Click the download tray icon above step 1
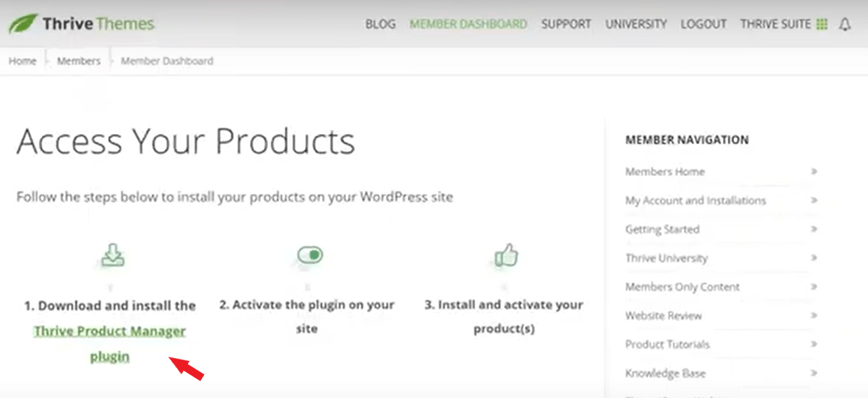The image size is (868, 398). click(x=112, y=256)
